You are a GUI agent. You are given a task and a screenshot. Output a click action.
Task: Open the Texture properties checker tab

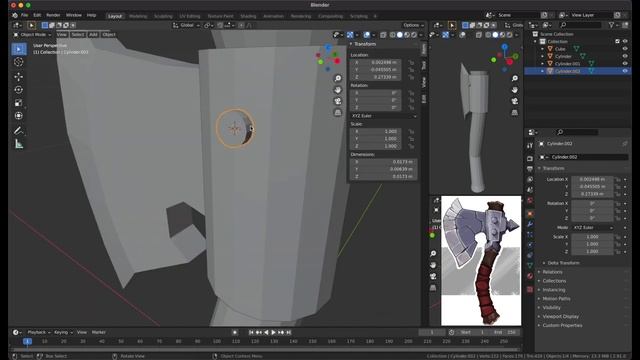click(x=530, y=290)
